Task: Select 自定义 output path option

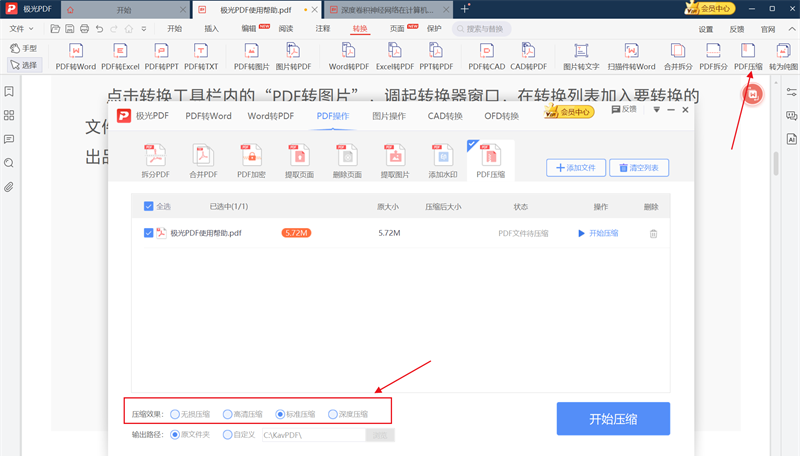Action: coord(228,435)
